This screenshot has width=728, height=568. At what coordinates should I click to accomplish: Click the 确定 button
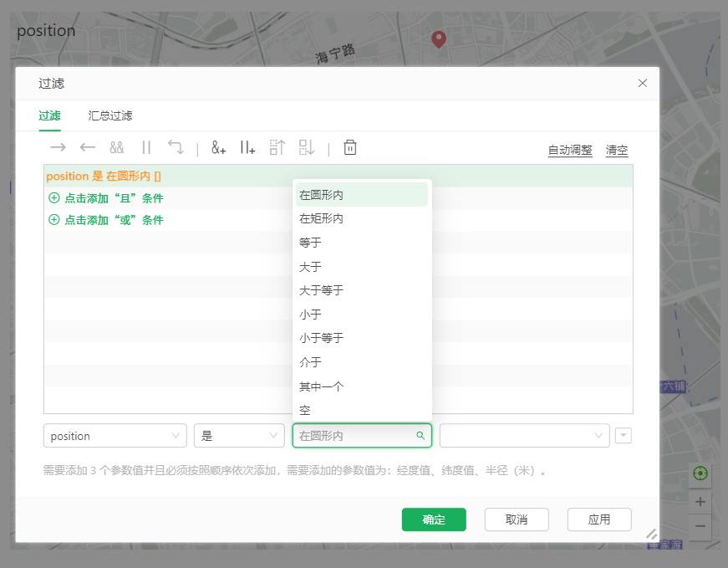(434, 519)
